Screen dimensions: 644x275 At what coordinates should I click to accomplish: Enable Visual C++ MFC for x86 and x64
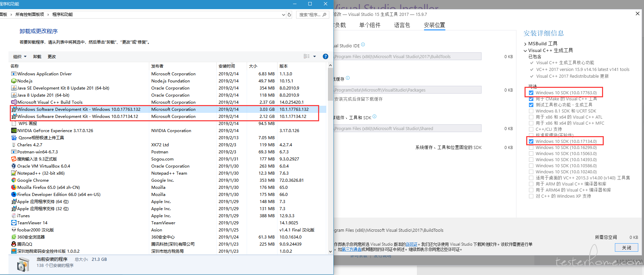click(531, 123)
